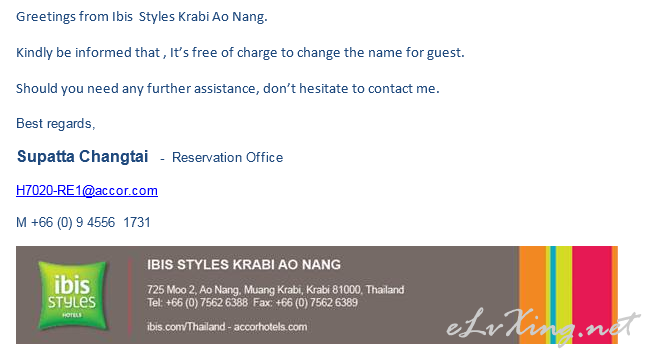This screenshot has height=360, width=651.
Task: Click the Reservation Office title text
Action: pos(228,157)
